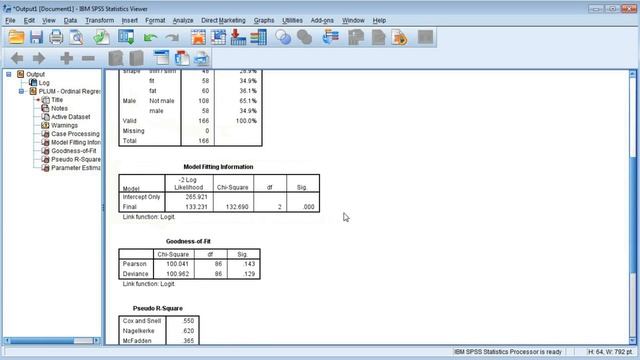Click the Recall recently used dialogs icon
This screenshot has height=360, width=640.
coord(126,37)
